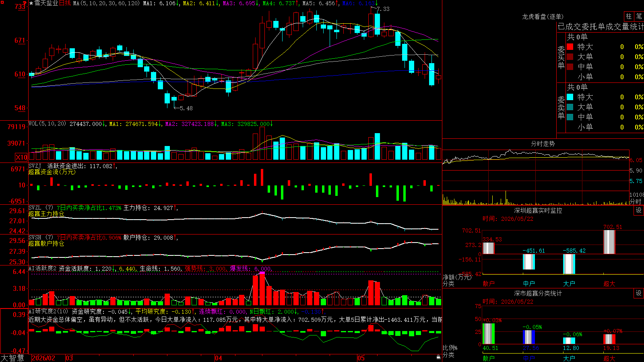644x362 pixels.
Task: Click the 7.33 high price annotation
Action: click(383, 9)
